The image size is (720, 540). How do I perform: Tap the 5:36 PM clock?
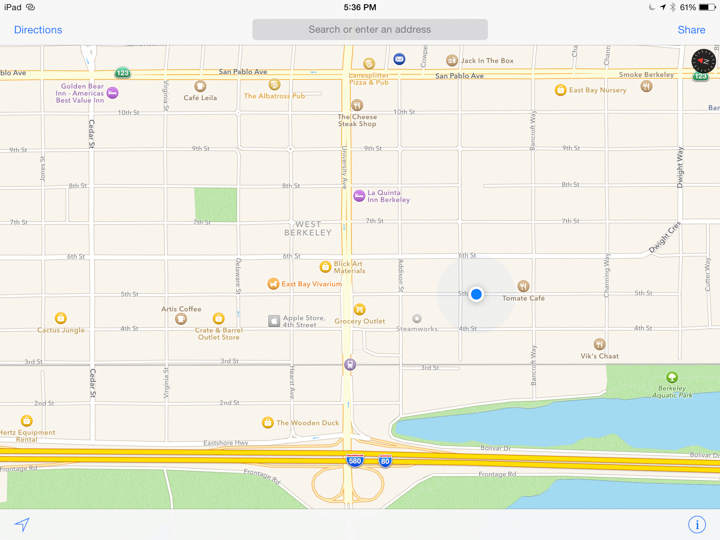pyautogui.click(x=360, y=7)
